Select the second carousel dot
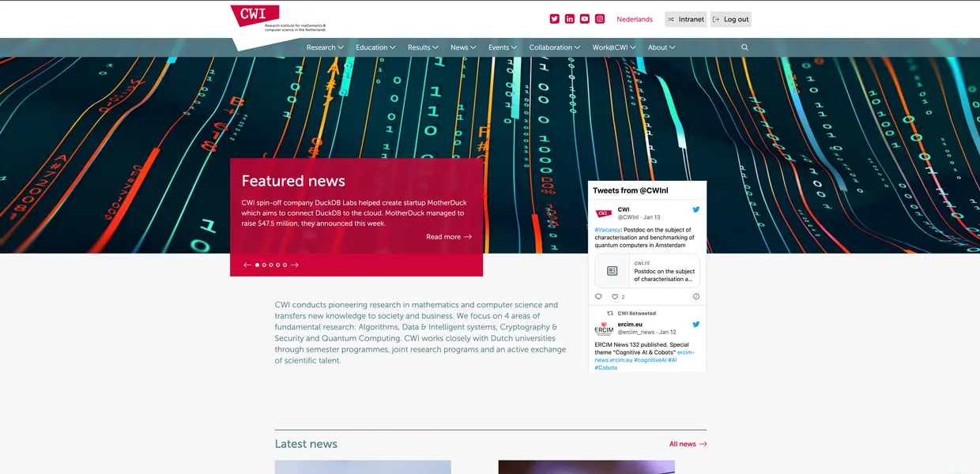 263,265
